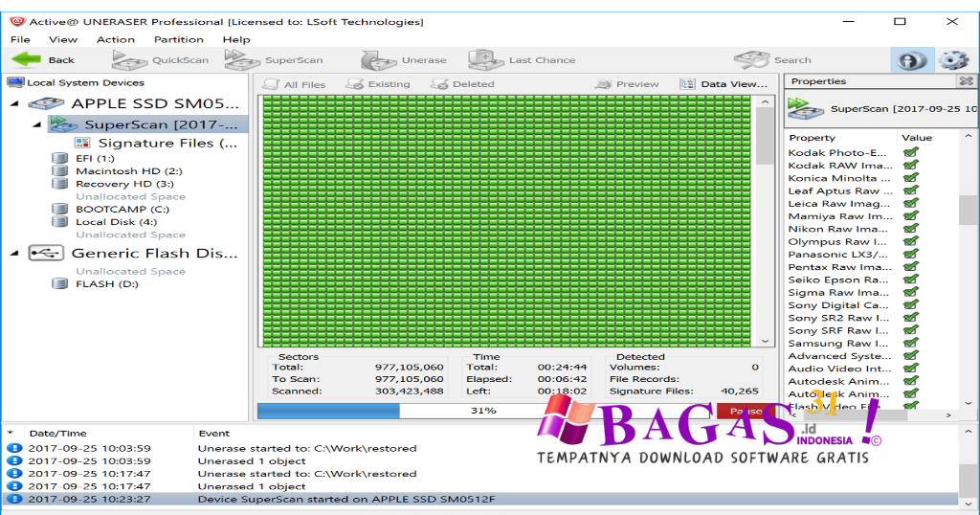
Task: Select the 10:17:47 Unerased 1 object entry
Action: pos(480,485)
